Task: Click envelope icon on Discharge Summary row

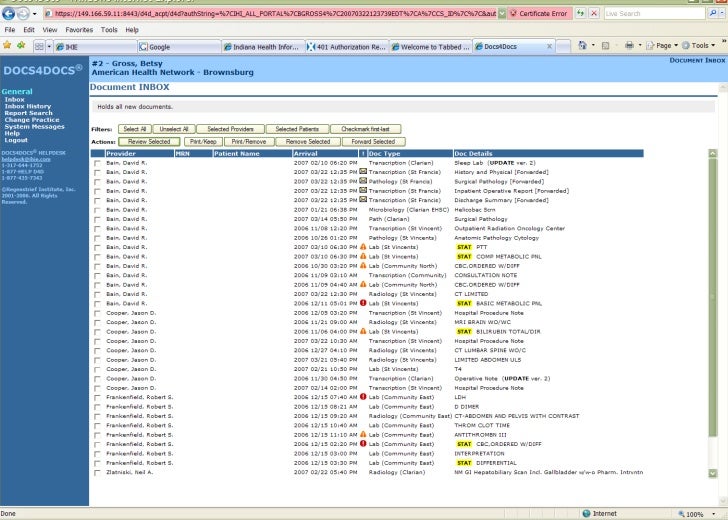Action: (x=363, y=199)
